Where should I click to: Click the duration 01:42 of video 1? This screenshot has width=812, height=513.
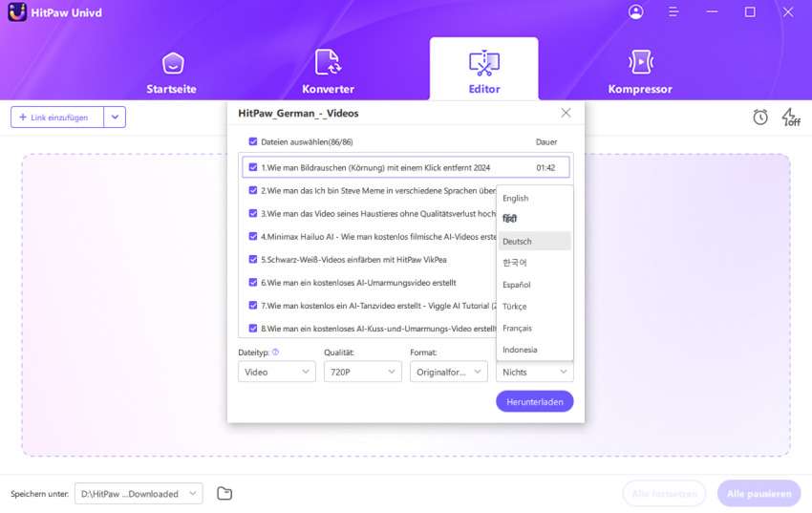click(x=545, y=168)
